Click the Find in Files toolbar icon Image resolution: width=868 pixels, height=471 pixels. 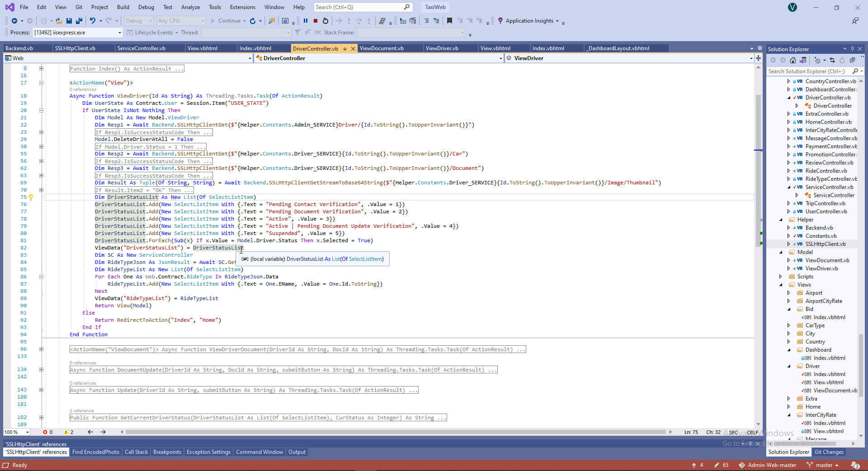point(272,21)
